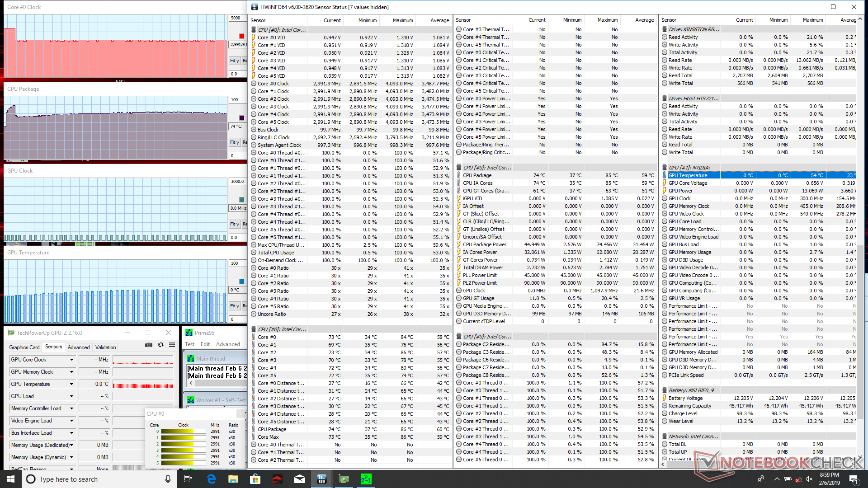Click the Prime95 title bar icon
Image resolution: width=868 pixels, height=488 pixels.
(189, 333)
